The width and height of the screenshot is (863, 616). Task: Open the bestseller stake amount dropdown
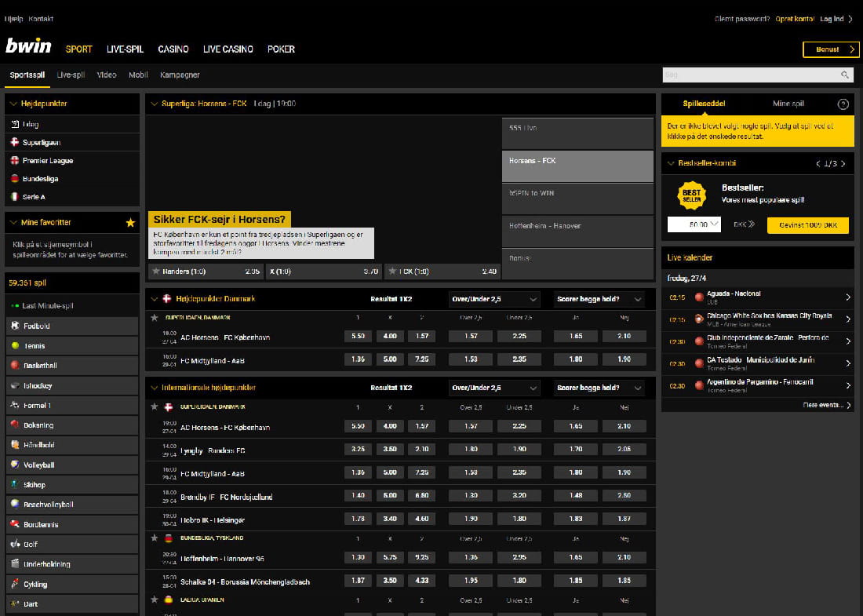(694, 224)
